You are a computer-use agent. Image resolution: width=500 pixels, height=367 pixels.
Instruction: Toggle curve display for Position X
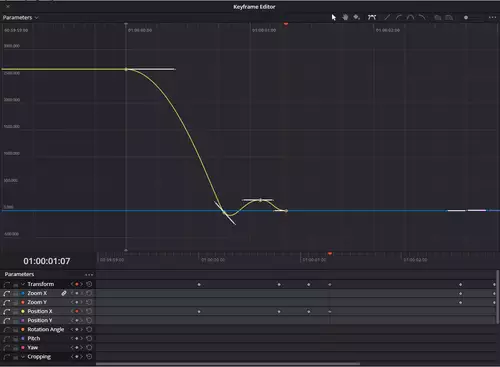coord(7,312)
